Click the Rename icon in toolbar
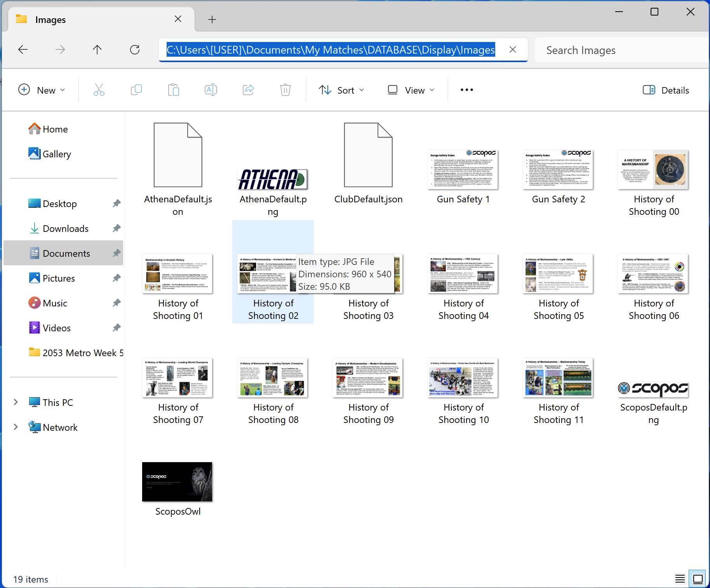The height and width of the screenshot is (588, 710). [x=211, y=90]
